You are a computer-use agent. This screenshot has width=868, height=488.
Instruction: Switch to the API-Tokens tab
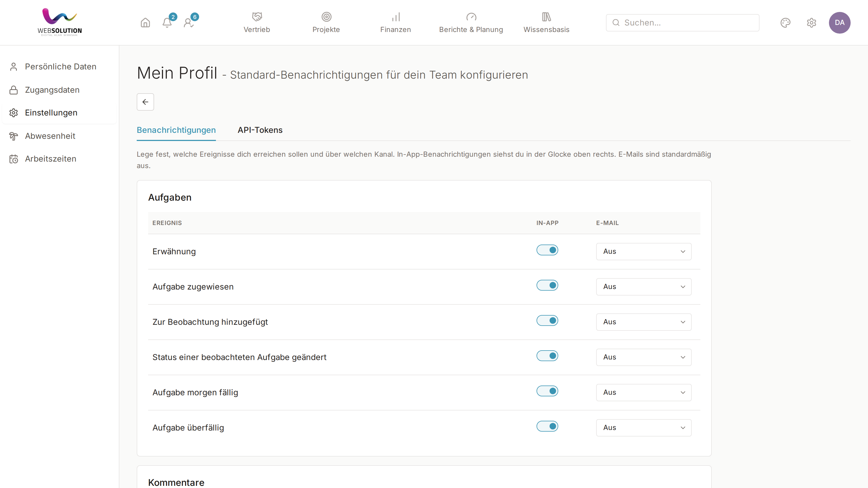pos(260,130)
